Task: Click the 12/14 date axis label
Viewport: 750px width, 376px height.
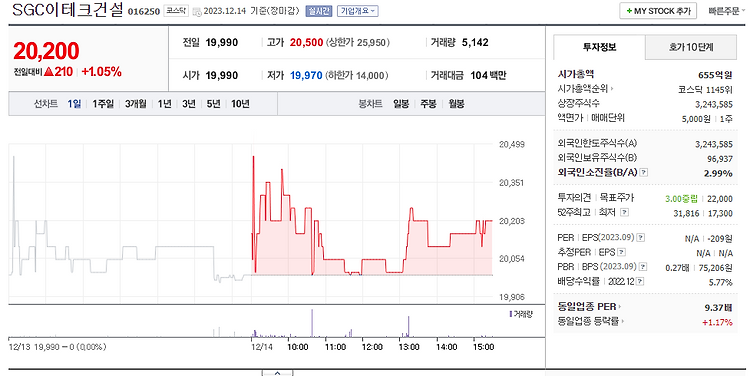Action: coord(262,347)
